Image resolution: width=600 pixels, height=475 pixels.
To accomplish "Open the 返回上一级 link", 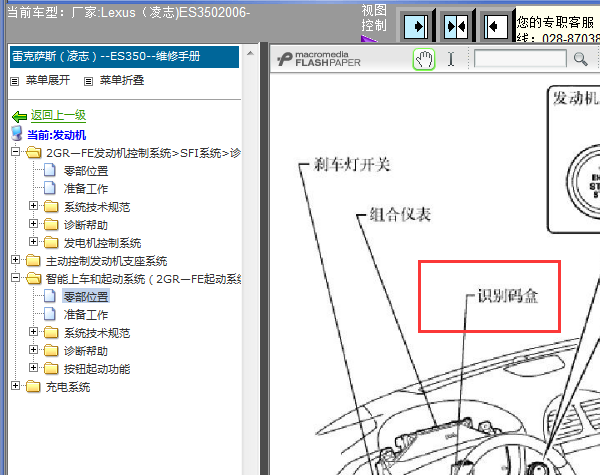I will [58, 115].
